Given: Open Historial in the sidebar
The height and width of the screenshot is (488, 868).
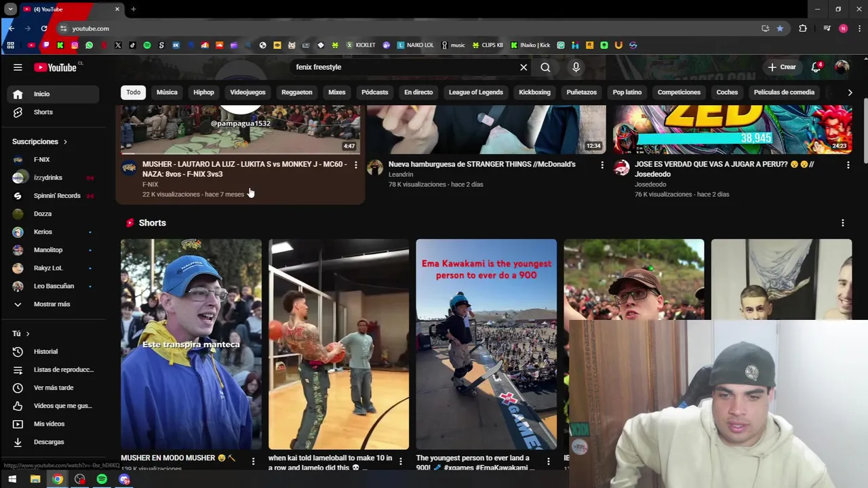Looking at the screenshot, I should [x=53, y=352].
